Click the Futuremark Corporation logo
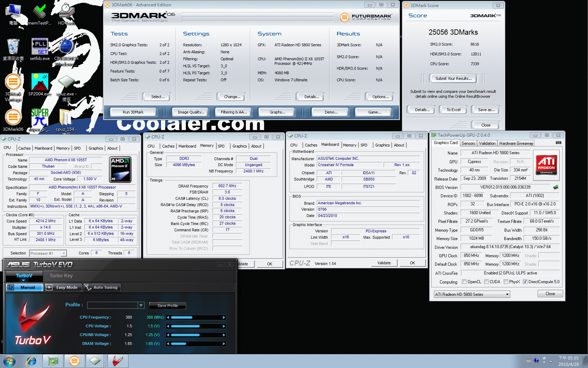 click(x=366, y=17)
